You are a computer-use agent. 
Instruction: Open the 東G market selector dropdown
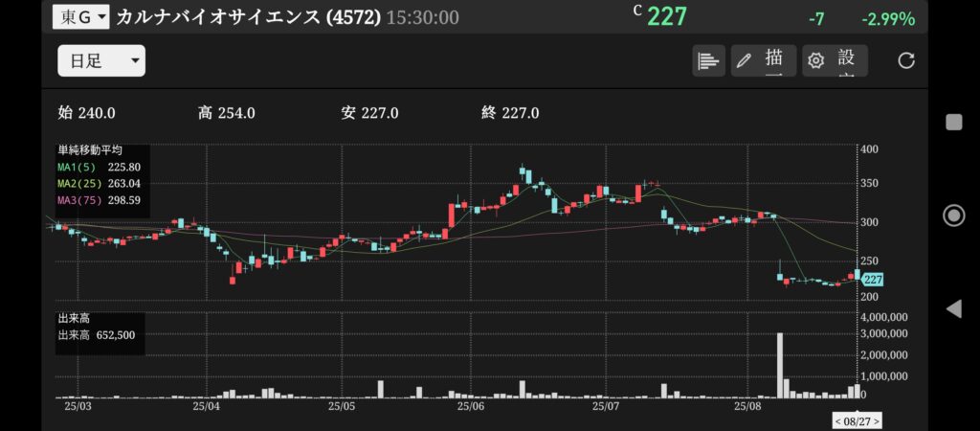tap(80, 17)
